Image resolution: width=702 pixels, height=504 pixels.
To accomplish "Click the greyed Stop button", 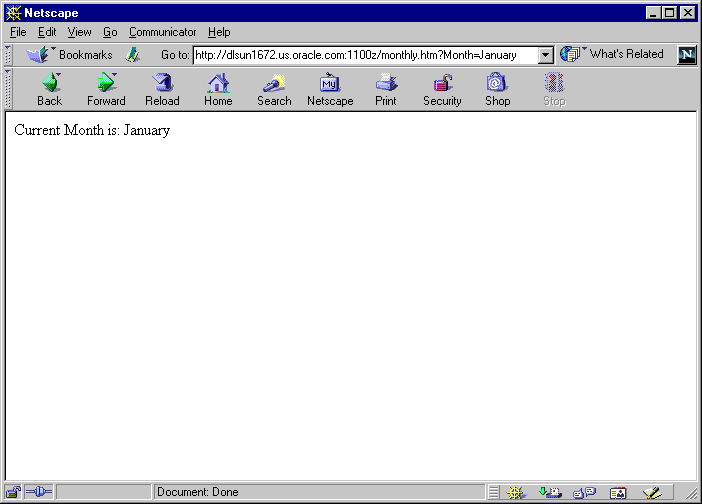I will tap(554, 90).
